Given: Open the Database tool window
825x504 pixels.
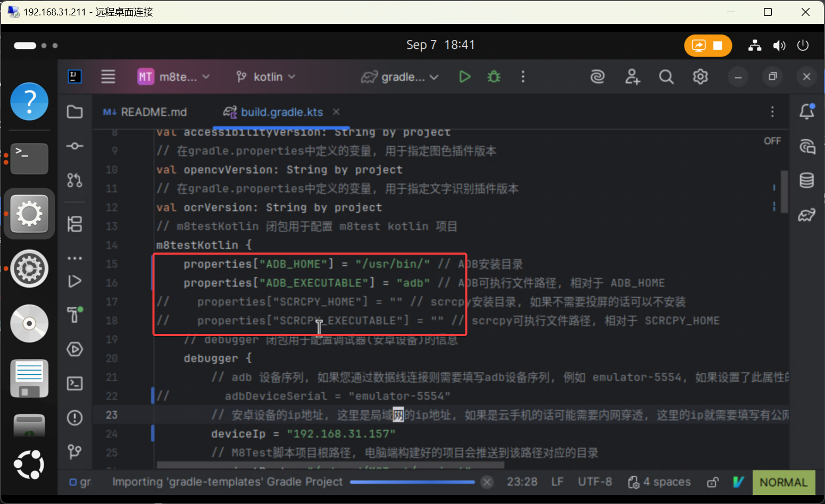Looking at the screenshot, I should (x=806, y=181).
